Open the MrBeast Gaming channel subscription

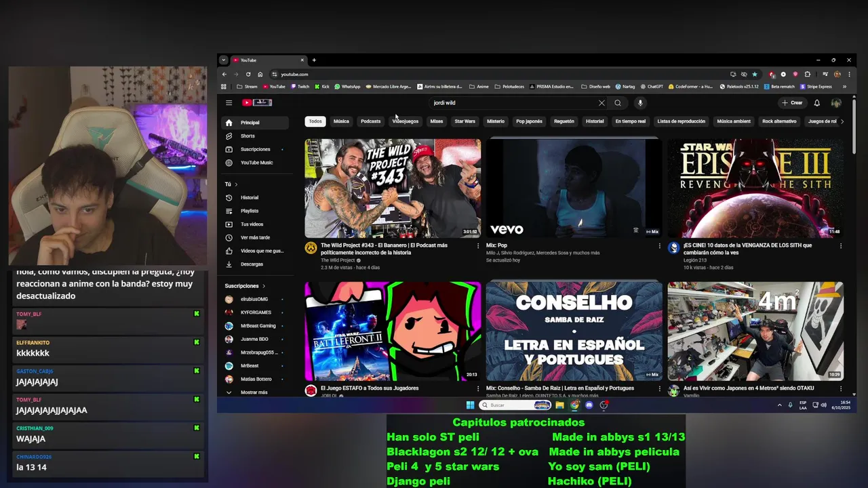255,326
